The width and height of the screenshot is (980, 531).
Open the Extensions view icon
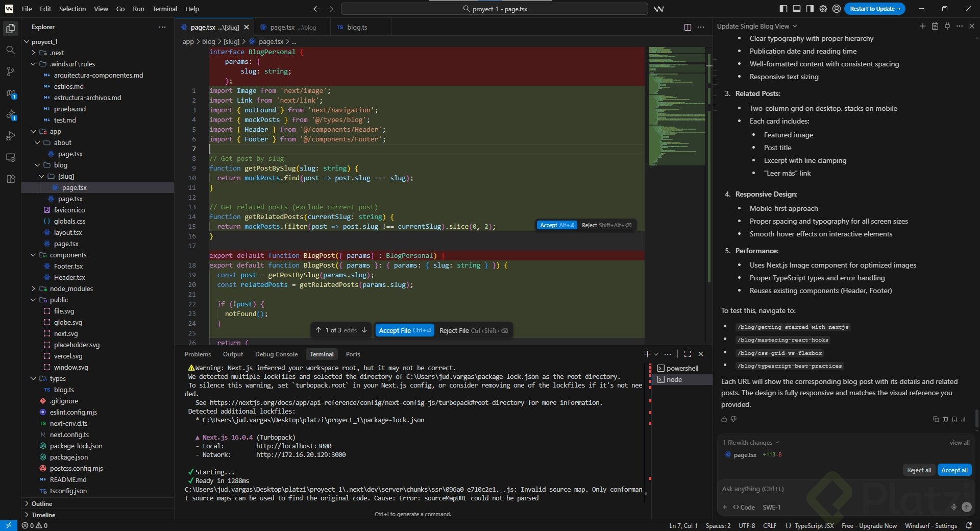tap(10, 179)
